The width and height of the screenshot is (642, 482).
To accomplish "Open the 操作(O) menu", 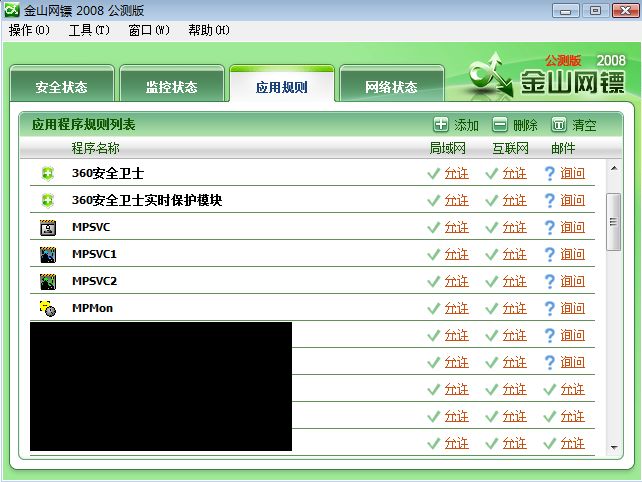I will (x=29, y=30).
